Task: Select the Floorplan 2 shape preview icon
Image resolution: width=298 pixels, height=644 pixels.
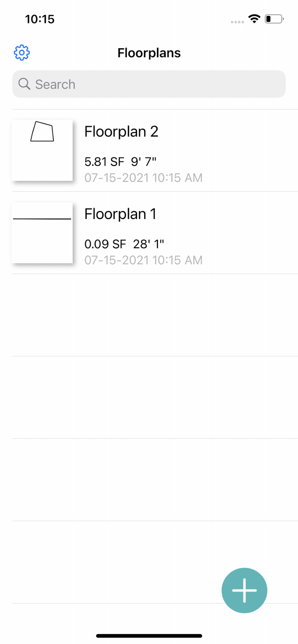Action: point(42,149)
